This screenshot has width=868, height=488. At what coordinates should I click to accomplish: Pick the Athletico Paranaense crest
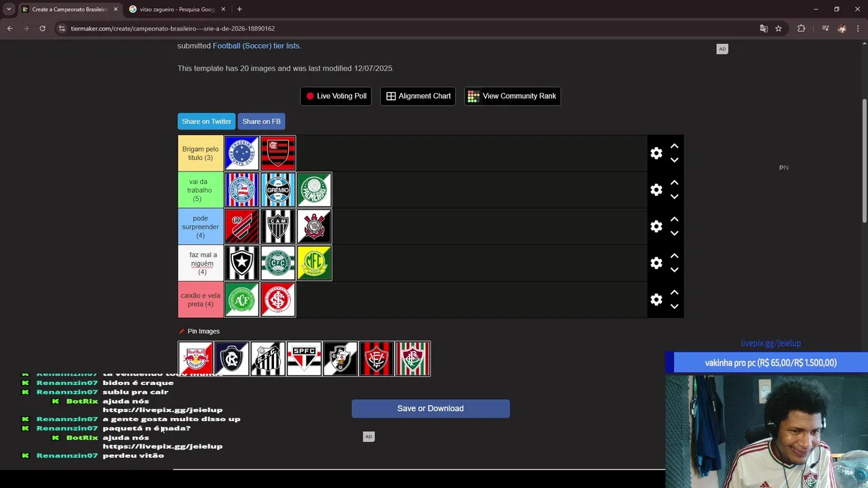tap(242, 226)
